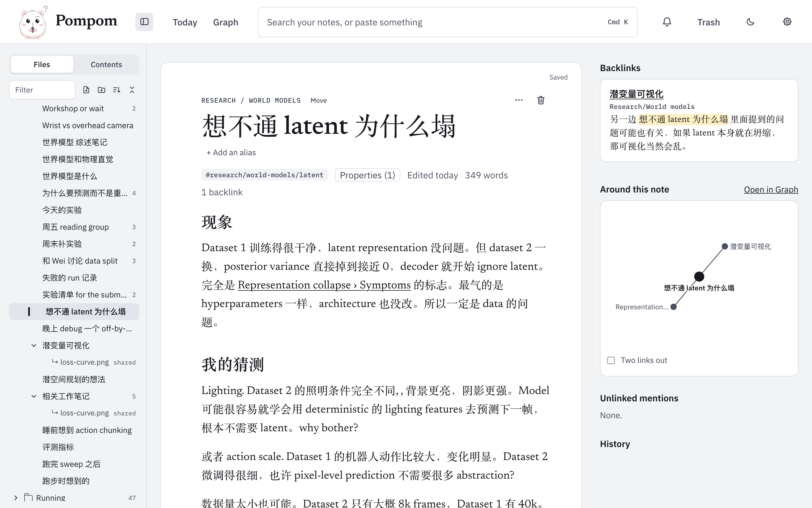Focus the Filter input field
812x508 pixels.
pyautogui.click(x=42, y=90)
